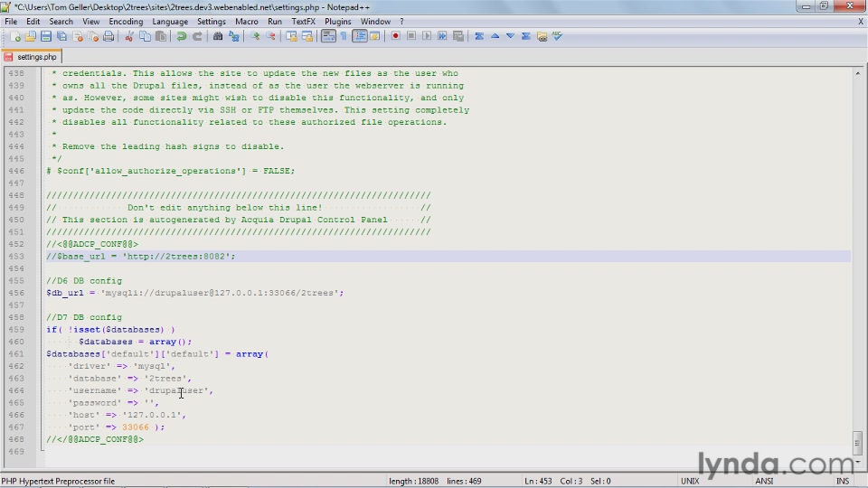The width and height of the screenshot is (868, 488).
Task: Click the Undo arrow icon
Action: coord(181,36)
